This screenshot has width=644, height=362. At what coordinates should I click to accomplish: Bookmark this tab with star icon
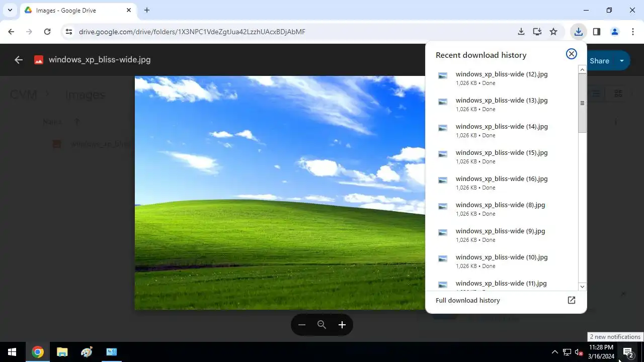tap(553, 32)
